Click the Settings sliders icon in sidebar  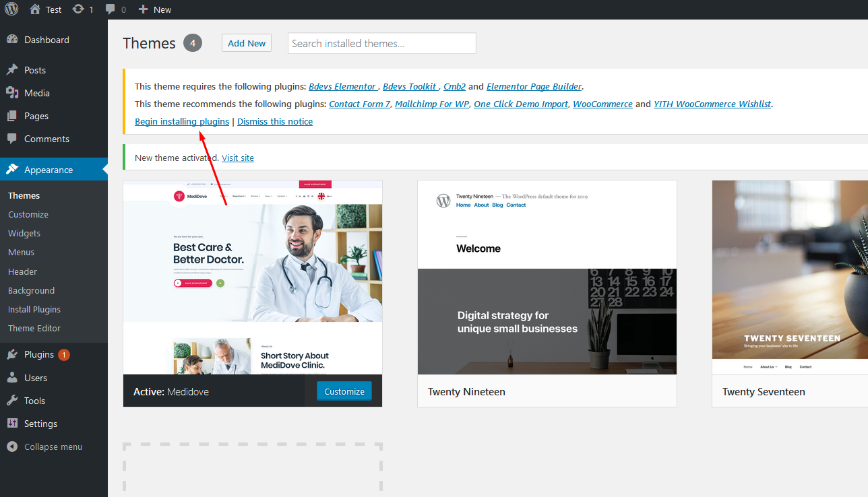(12, 424)
